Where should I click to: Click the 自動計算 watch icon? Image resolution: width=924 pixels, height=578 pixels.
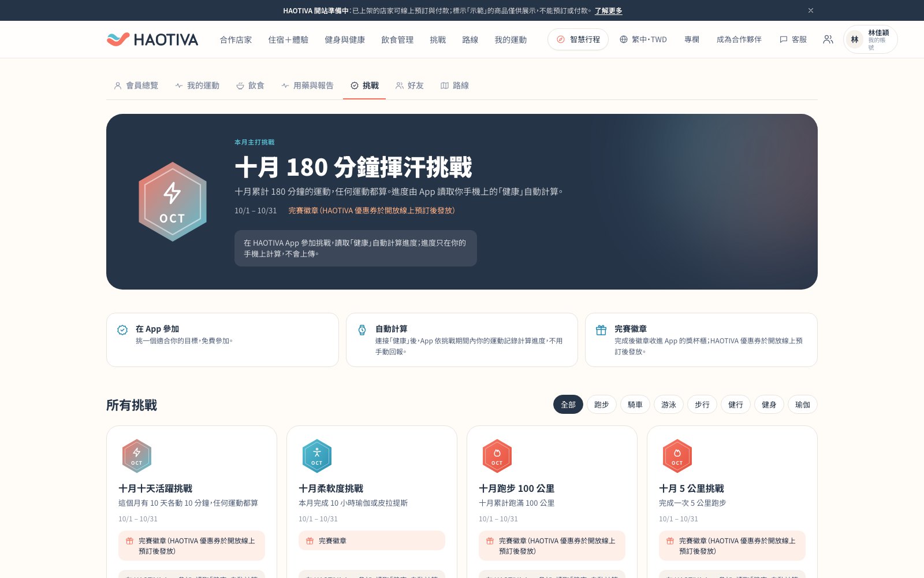tap(362, 330)
